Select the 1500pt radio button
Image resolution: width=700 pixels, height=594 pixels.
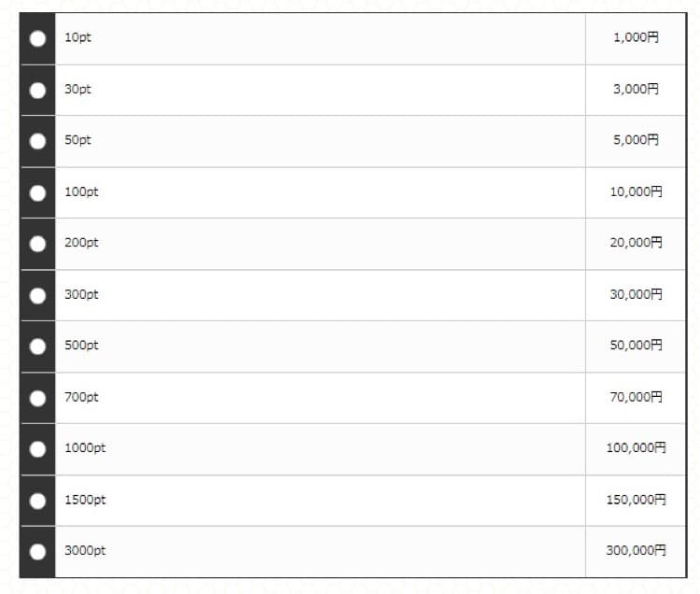(37, 502)
